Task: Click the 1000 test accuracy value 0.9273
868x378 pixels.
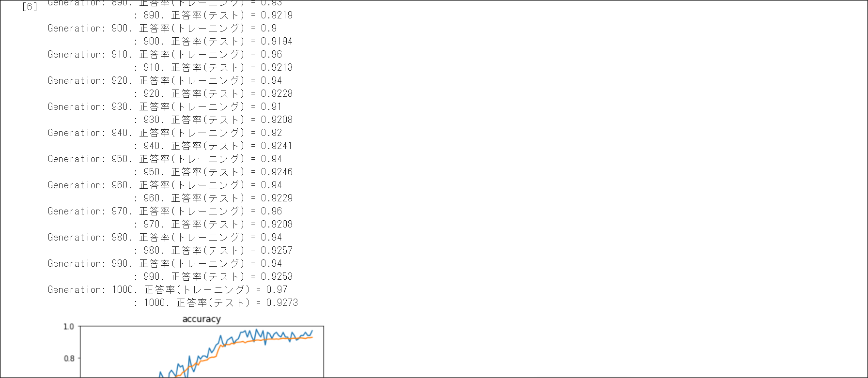Action: coord(282,302)
